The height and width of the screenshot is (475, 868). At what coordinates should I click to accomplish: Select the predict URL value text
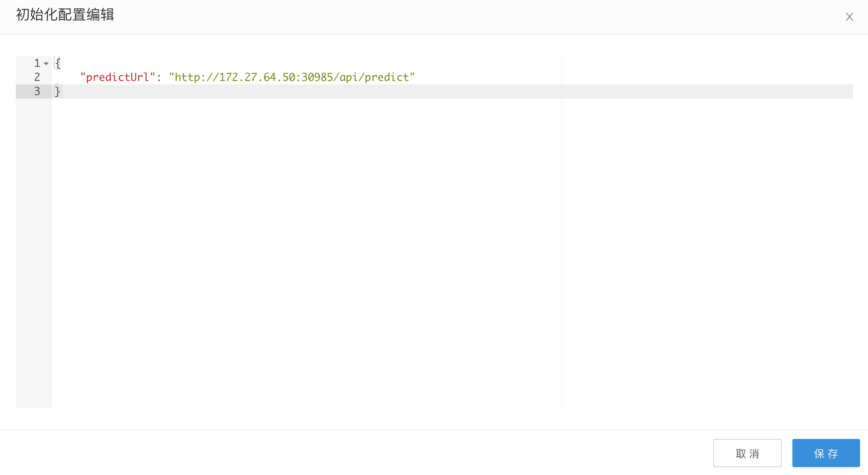tap(292, 77)
